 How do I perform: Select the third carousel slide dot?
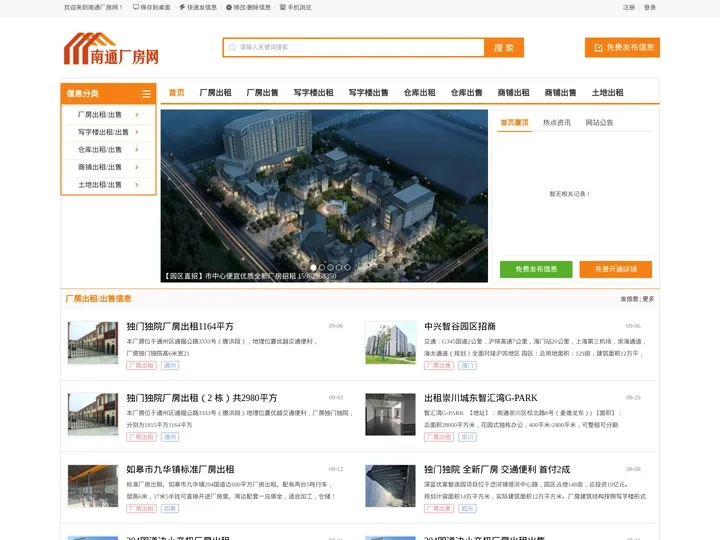click(330, 267)
